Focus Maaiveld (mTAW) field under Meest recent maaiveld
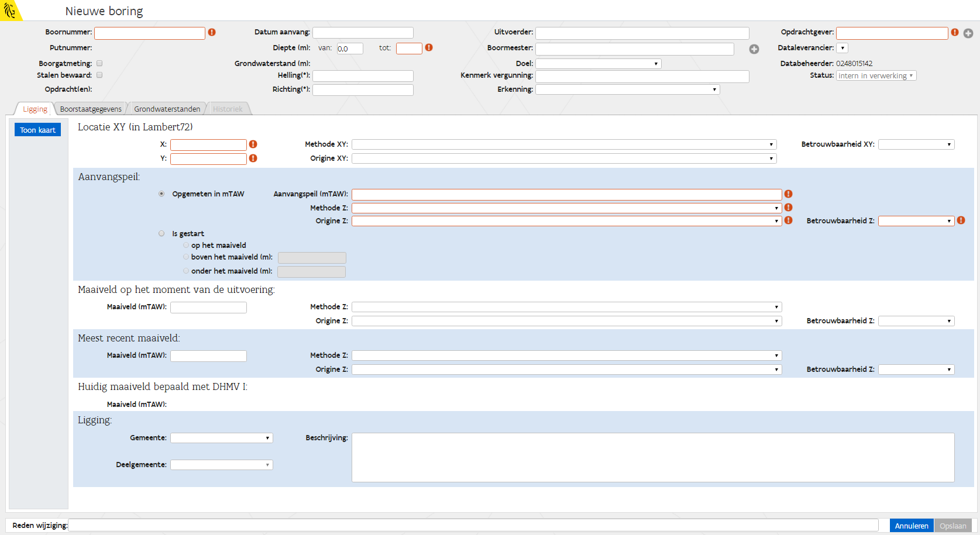The image size is (980, 535). (x=208, y=356)
